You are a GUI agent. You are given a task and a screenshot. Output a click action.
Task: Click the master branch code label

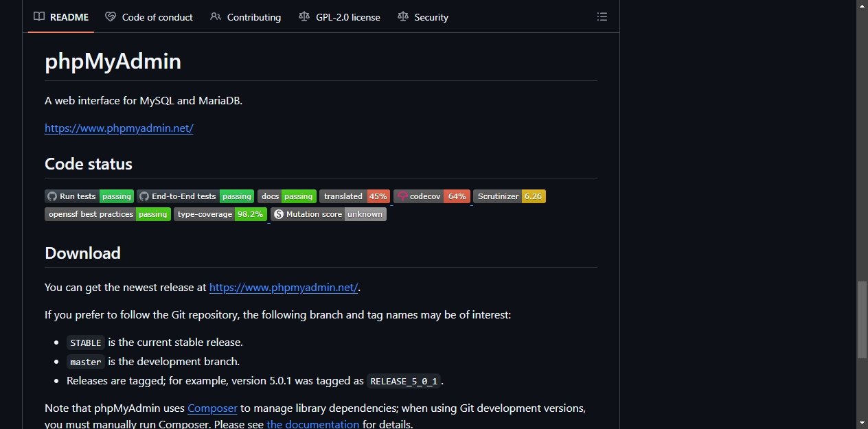[86, 362]
